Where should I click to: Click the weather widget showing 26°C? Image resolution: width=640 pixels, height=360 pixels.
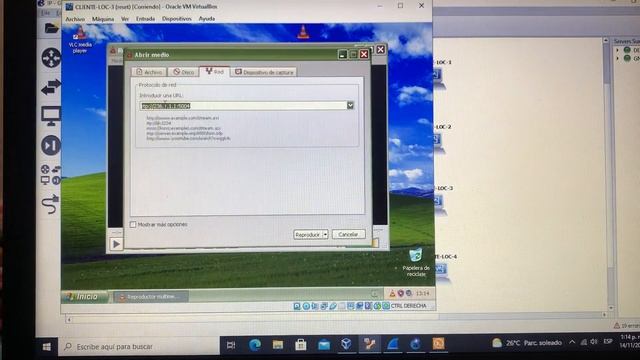tap(527, 343)
